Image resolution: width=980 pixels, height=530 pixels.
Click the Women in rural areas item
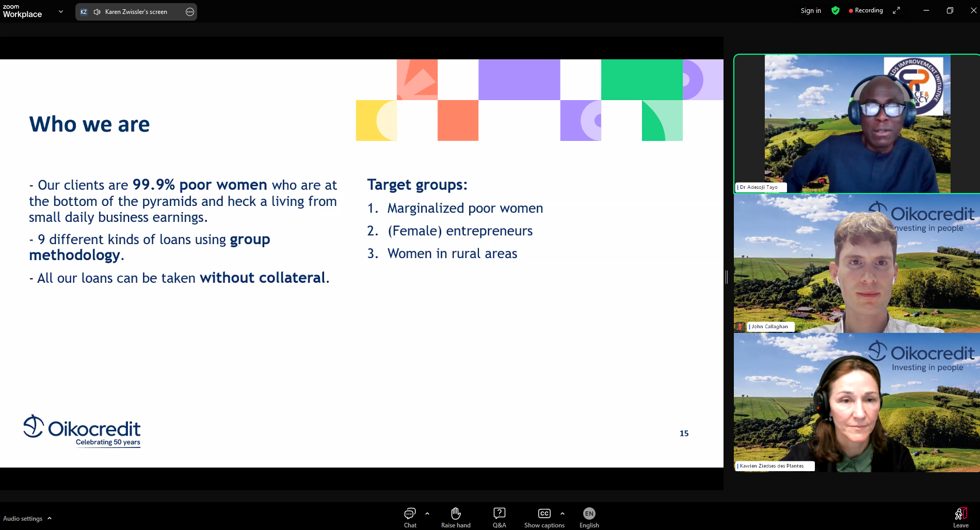[x=452, y=253]
